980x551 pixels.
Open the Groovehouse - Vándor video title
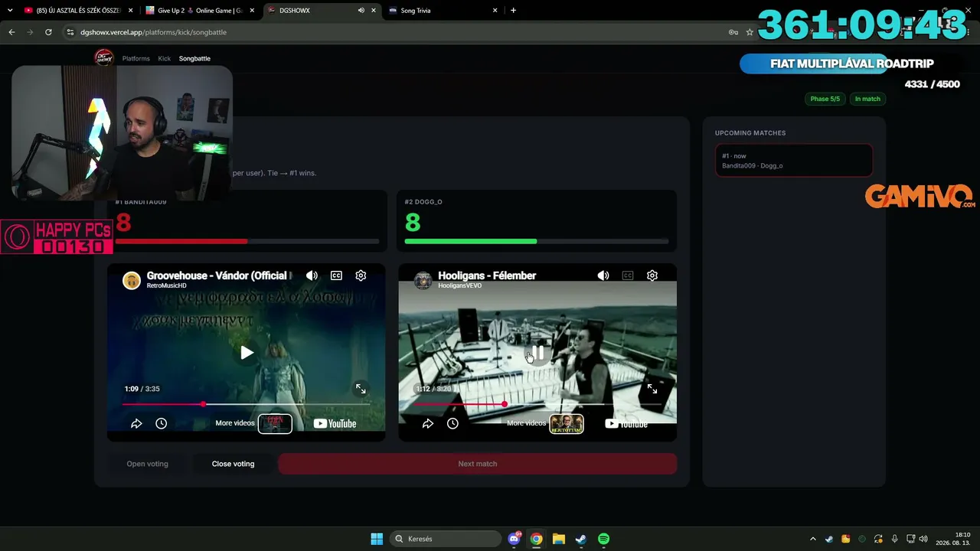point(220,275)
